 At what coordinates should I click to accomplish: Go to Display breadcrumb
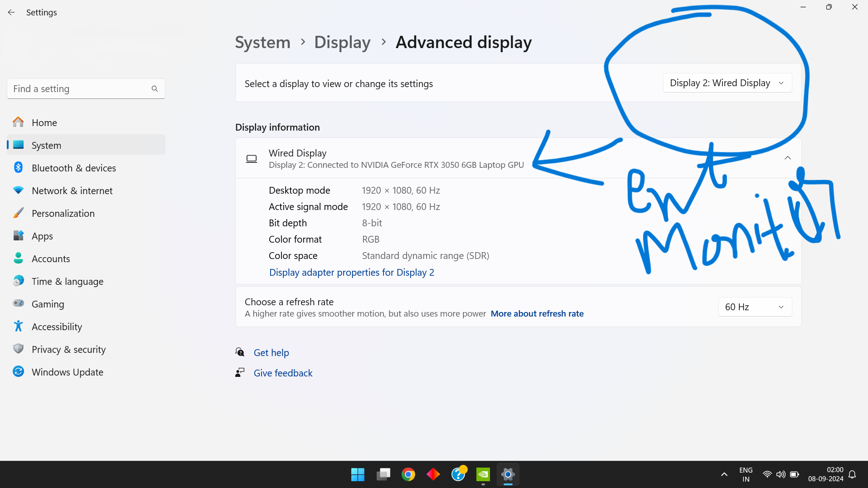click(342, 42)
